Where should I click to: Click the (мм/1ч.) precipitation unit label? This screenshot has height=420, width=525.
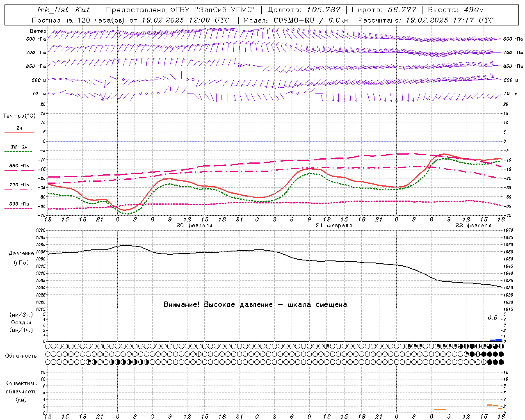pyautogui.click(x=21, y=330)
